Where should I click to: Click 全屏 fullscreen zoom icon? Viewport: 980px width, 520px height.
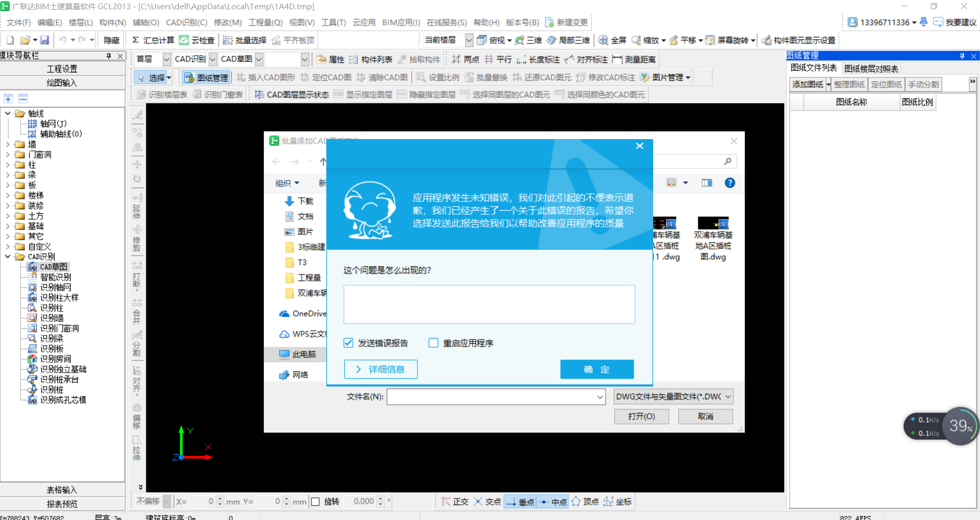[x=603, y=40]
